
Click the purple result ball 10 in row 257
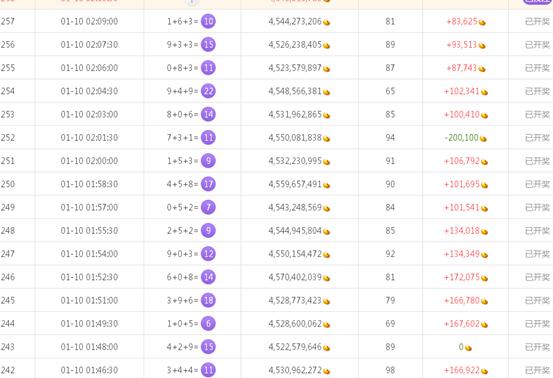(208, 22)
